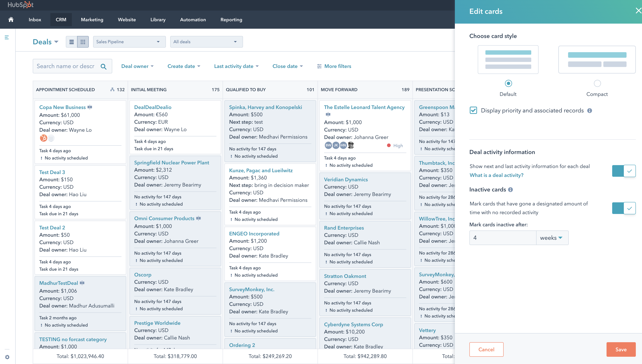Viewport: 642px width, 364px height.
Task: Open the Marketing nav item
Action: [92, 19]
